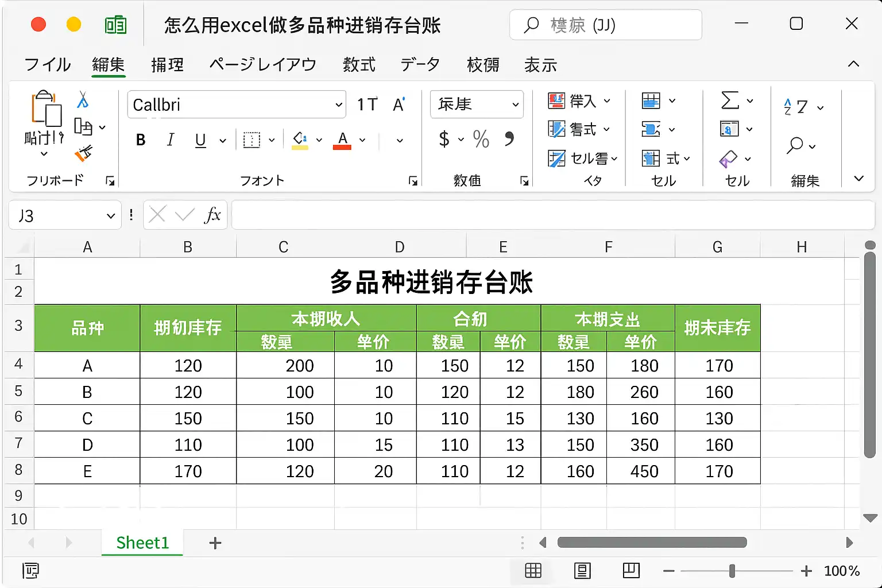Screen dimensions: 882x588
Task: Click the formula bar input field
Action: tap(552, 215)
